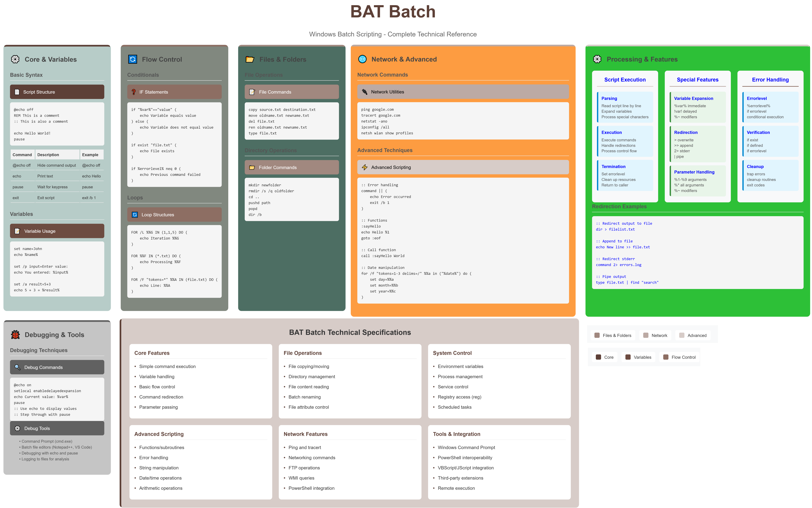Click the Example table column header
Screen dimensions: 812x508
coord(92,155)
